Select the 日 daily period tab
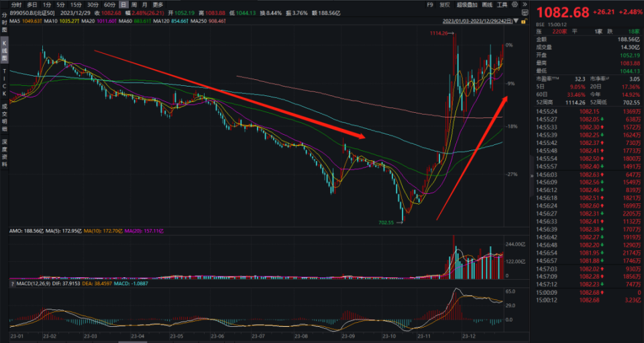 click(123, 5)
